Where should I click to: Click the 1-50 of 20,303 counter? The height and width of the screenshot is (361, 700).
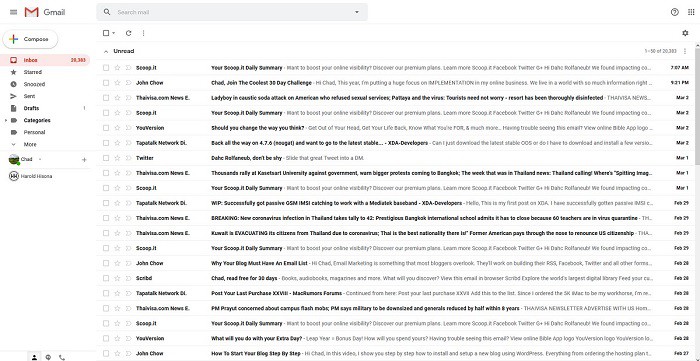pos(660,51)
